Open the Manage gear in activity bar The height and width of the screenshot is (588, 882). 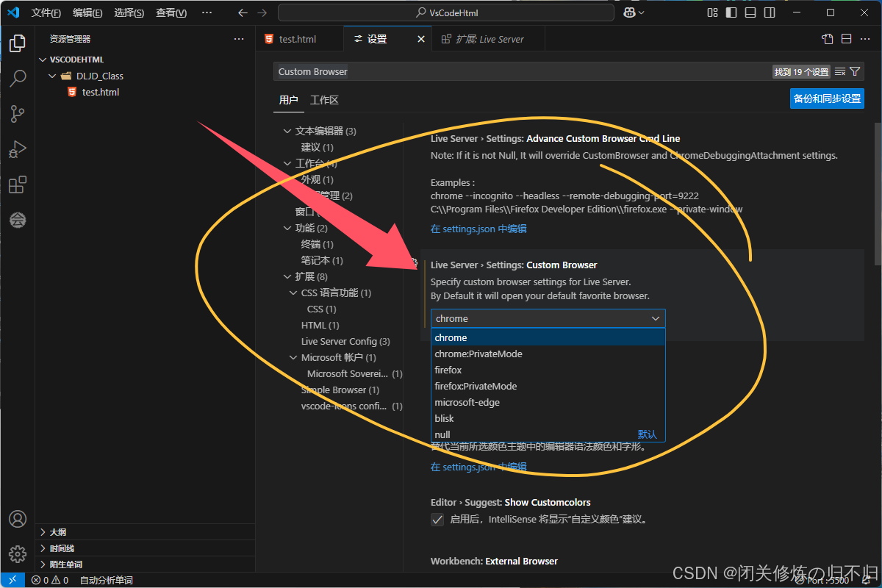(18, 553)
